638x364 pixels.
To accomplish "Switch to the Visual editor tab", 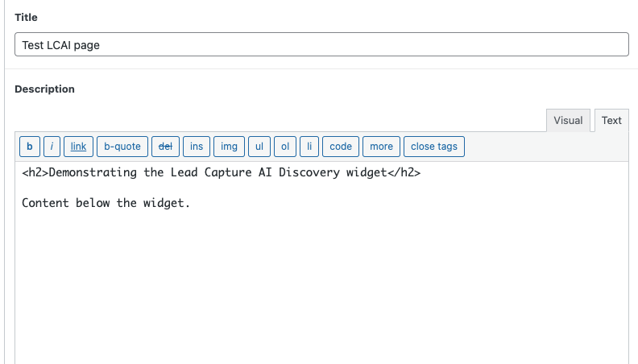I will pos(568,121).
